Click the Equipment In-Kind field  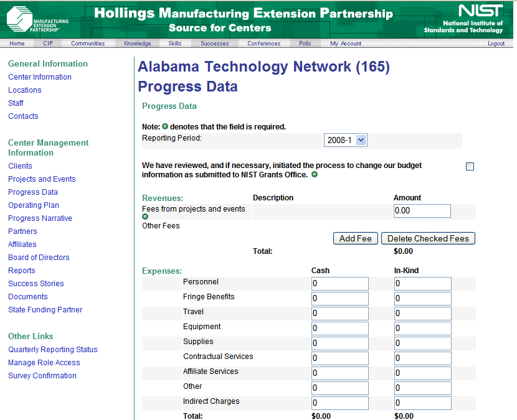(x=423, y=329)
